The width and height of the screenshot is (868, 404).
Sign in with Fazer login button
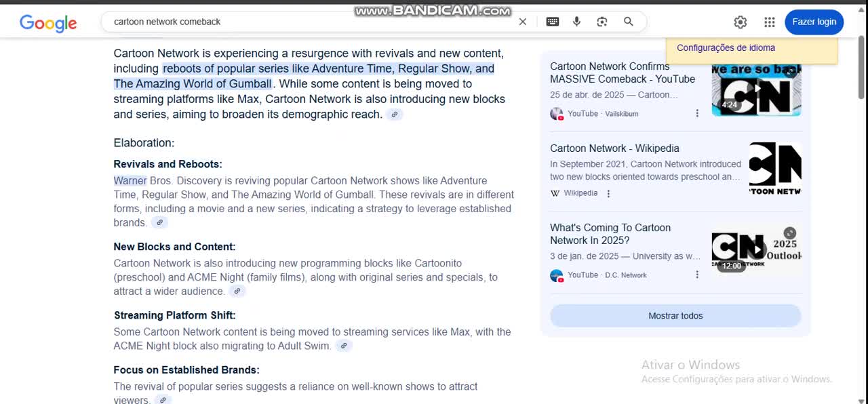814,22
